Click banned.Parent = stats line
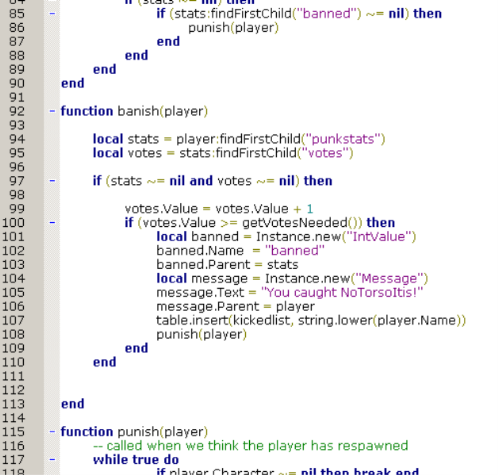Image resolution: width=498 pixels, height=475 pixels. (227, 264)
